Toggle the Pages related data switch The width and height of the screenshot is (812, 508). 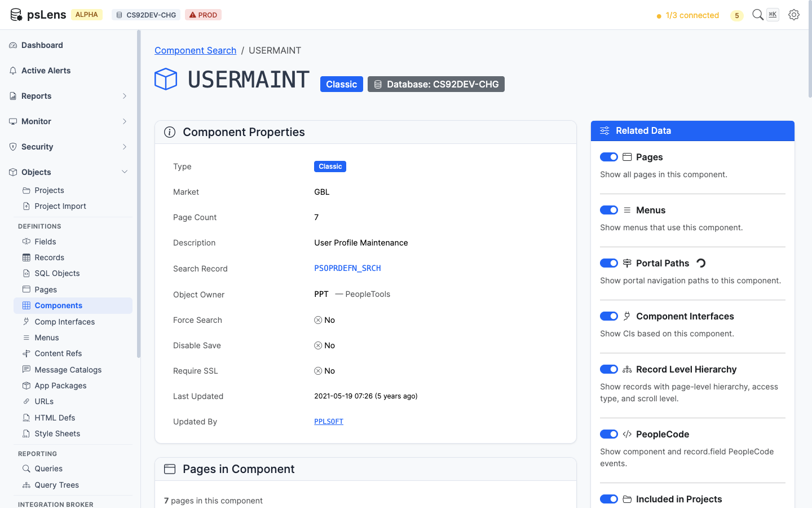609,157
